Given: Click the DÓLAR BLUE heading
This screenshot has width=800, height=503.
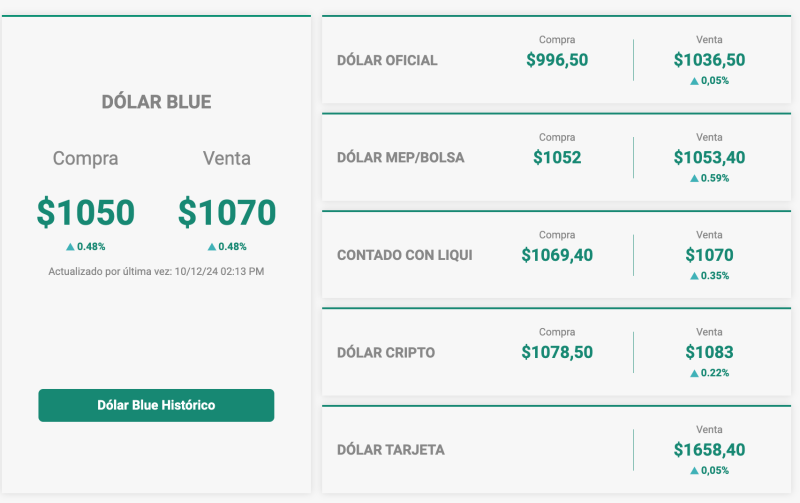Looking at the screenshot, I should pyautogui.click(x=156, y=102).
